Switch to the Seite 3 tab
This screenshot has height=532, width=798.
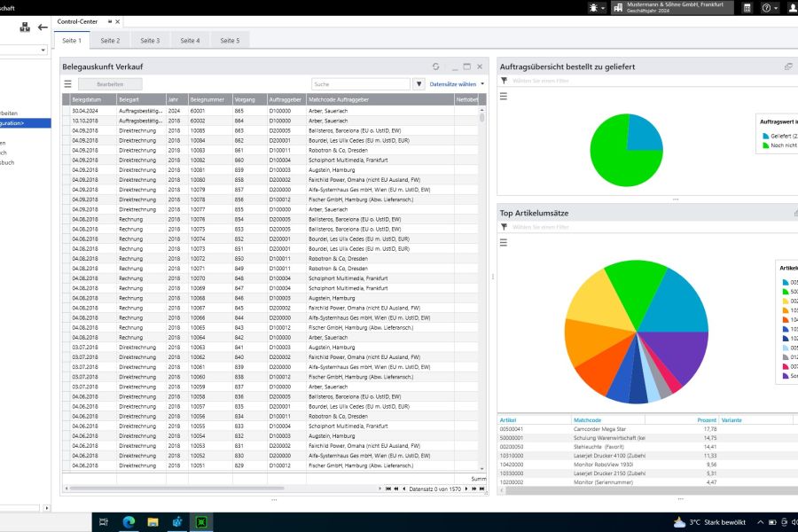[150, 40]
